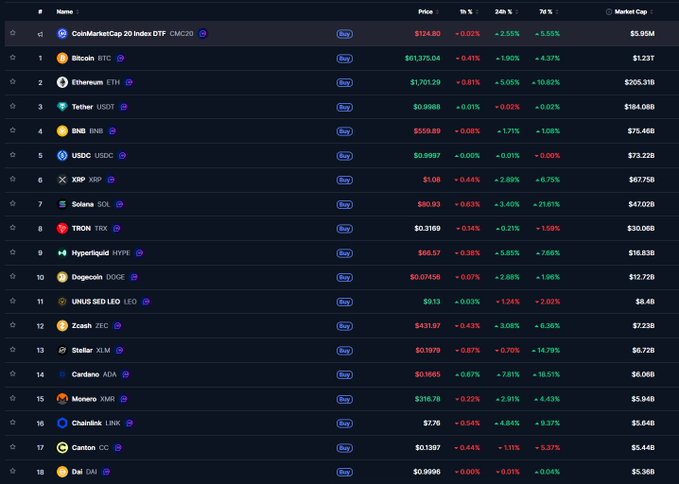
Task: Click Cardano 24h change 7.81%
Action: point(508,374)
